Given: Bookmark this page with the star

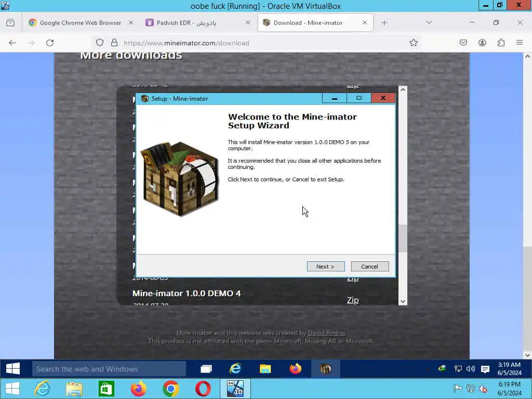Looking at the screenshot, I should tap(413, 43).
